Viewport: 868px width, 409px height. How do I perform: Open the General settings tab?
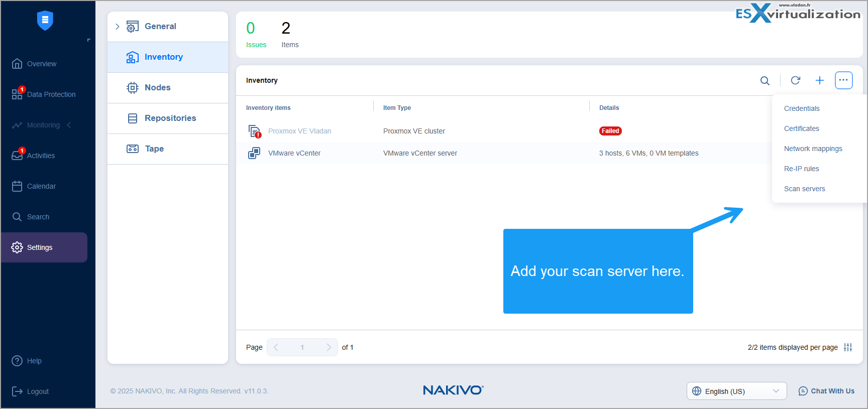[x=168, y=27]
